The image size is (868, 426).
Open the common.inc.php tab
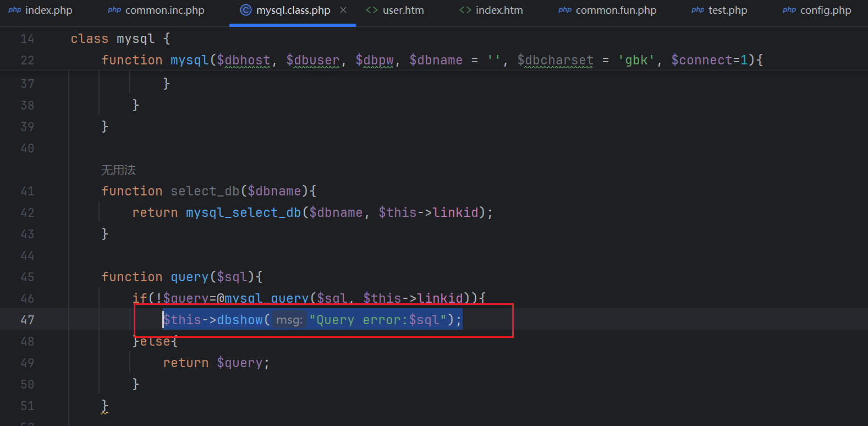(156, 10)
